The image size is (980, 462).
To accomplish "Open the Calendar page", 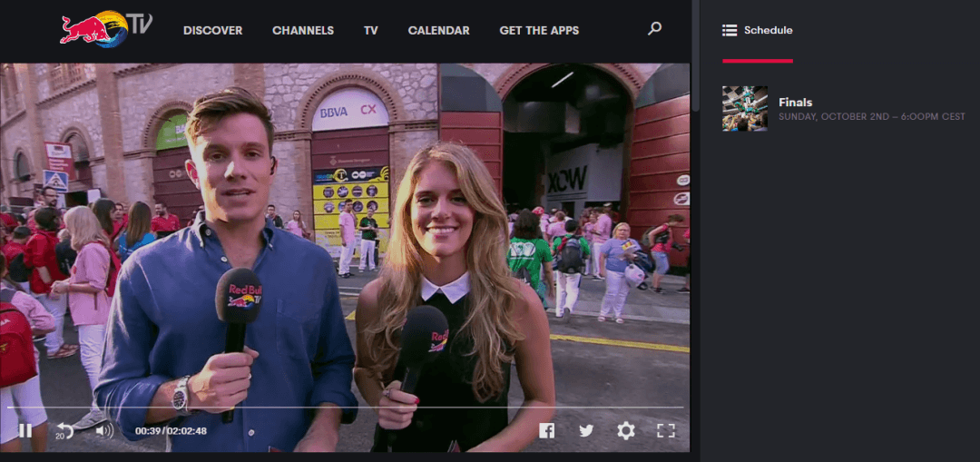I will pos(439,31).
